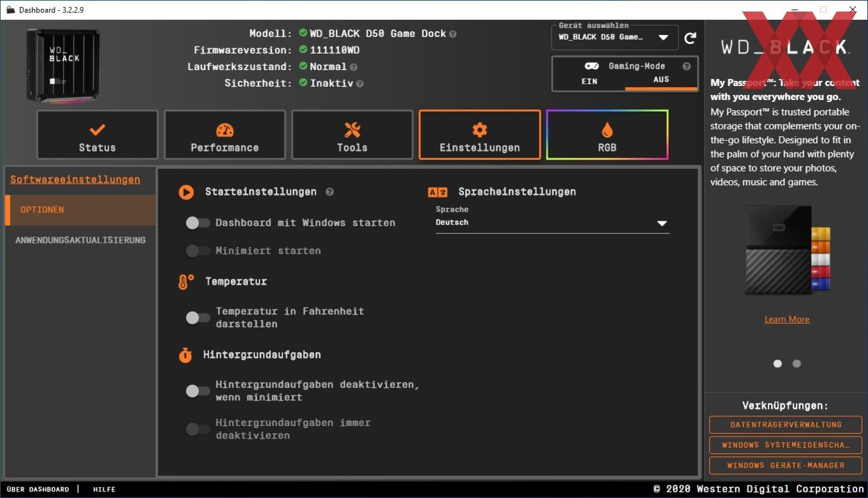Image resolution: width=868 pixels, height=498 pixels.
Task: Click the refresh device list icon
Action: point(690,38)
